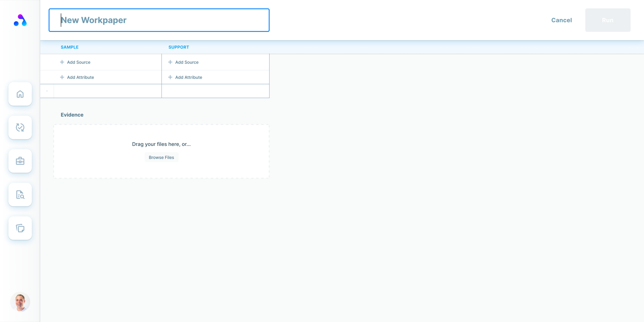The image size is (644, 322).
Task: Open the Home sidebar icon
Action: 20,94
